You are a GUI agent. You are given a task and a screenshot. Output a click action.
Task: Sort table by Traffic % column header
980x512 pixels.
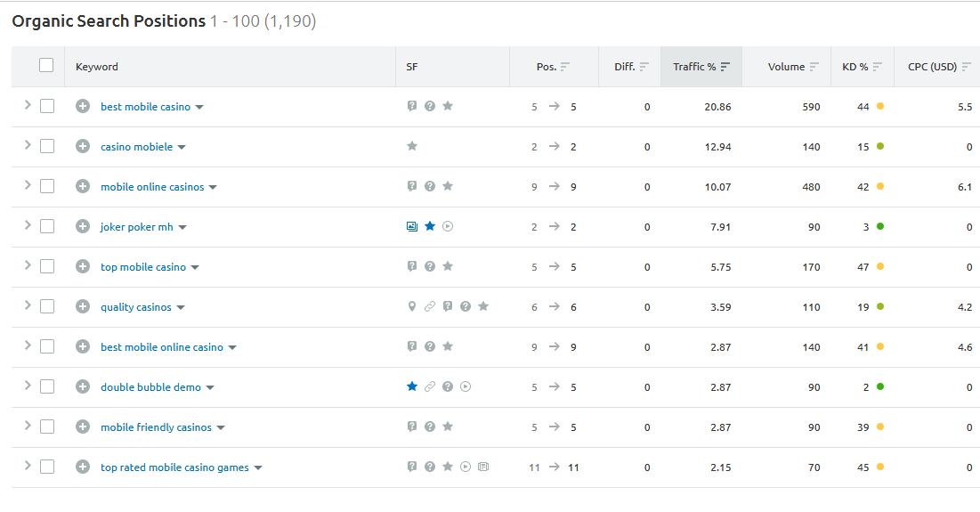[x=695, y=67]
